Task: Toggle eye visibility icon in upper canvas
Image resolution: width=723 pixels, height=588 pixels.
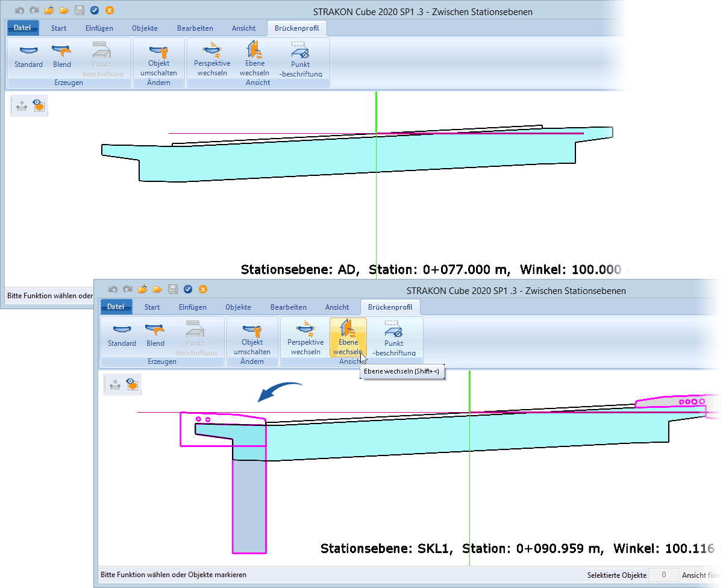Action: (x=39, y=106)
